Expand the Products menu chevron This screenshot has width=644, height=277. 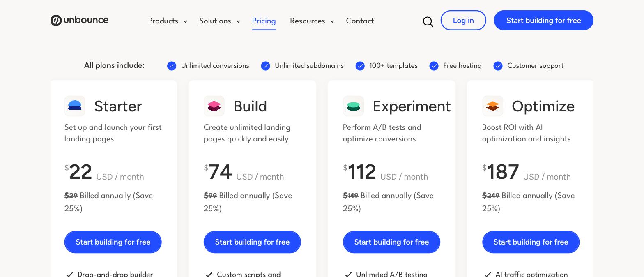[x=185, y=21]
